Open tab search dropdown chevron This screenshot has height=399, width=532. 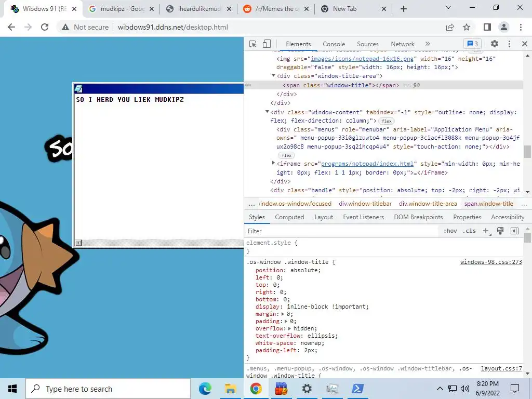tap(448, 7)
